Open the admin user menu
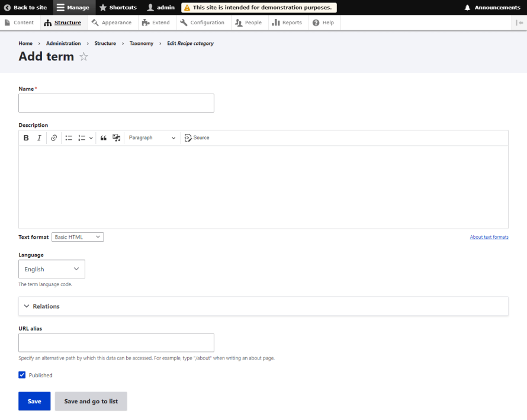The height and width of the screenshot is (420, 527). click(161, 7)
